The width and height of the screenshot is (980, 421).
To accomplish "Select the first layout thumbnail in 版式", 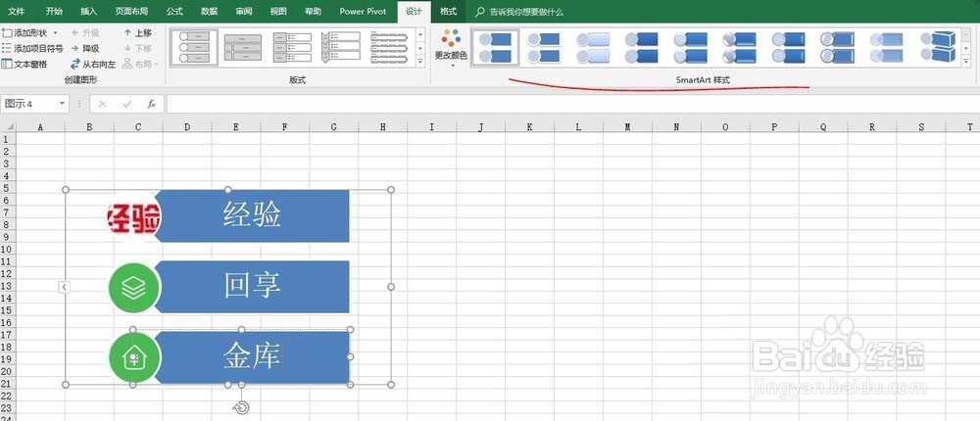I will [x=194, y=47].
